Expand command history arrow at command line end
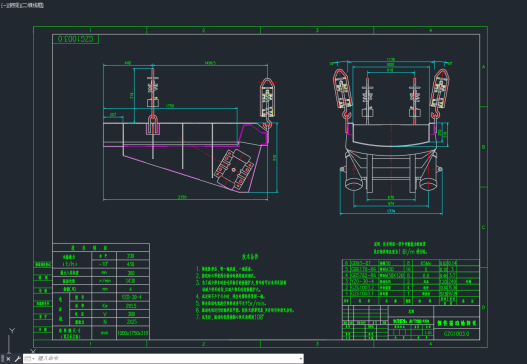 point(300,359)
